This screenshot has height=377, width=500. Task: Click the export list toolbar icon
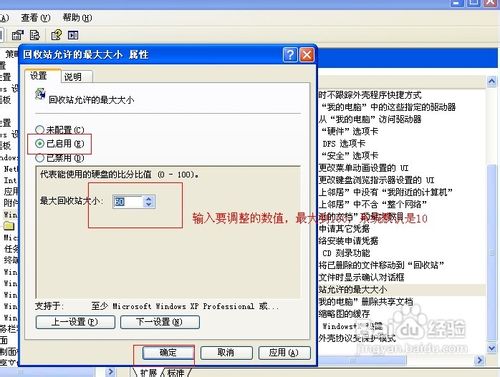35,35
